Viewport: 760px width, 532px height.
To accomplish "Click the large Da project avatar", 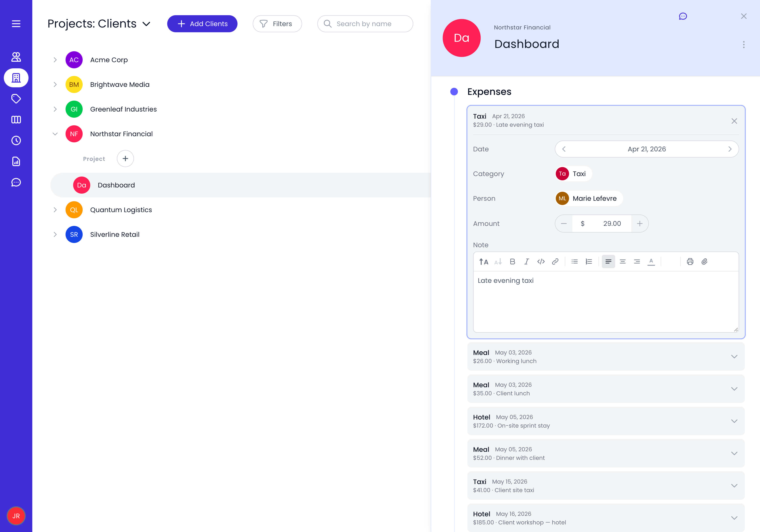I will click(461, 38).
